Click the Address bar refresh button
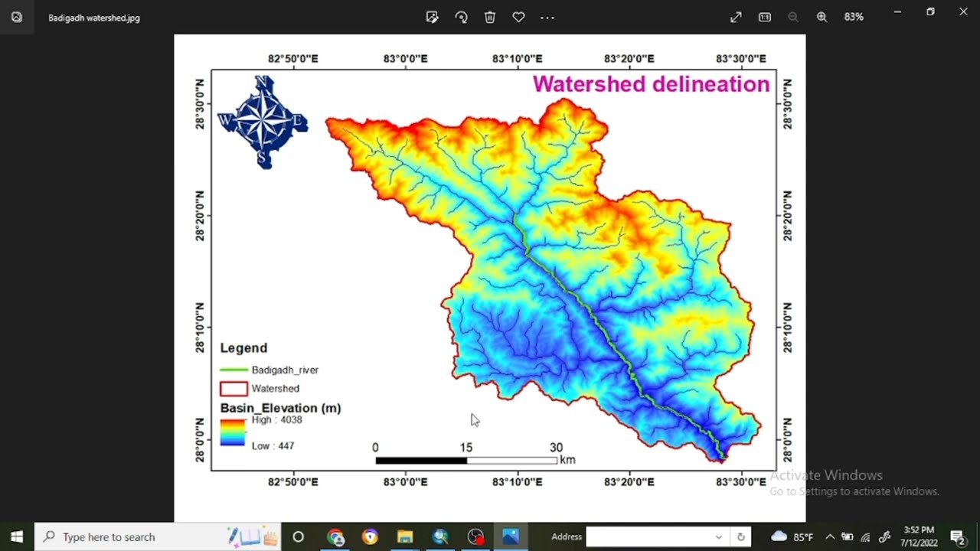Image resolution: width=980 pixels, height=551 pixels. [x=740, y=536]
